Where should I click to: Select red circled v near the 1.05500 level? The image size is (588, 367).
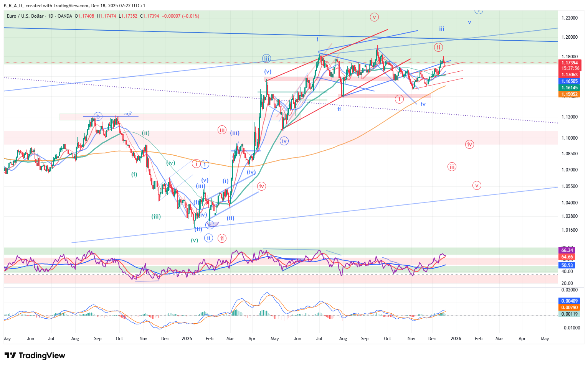pyautogui.click(x=477, y=186)
